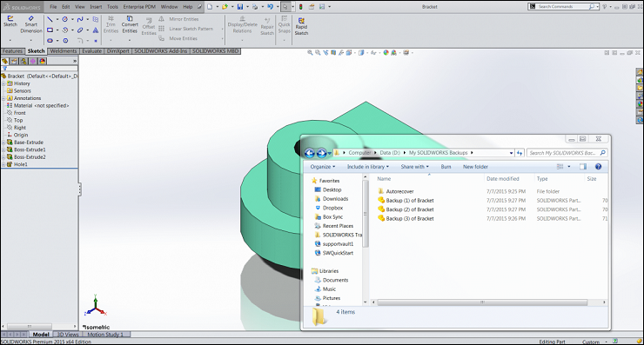Switch to the Motion Study 1 tab
The width and height of the screenshot is (644, 345).
(105, 335)
